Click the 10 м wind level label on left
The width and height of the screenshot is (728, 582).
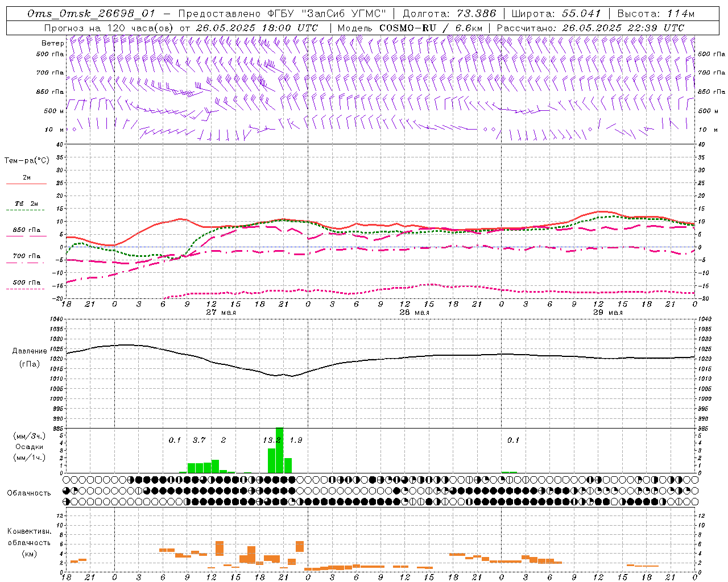point(55,130)
